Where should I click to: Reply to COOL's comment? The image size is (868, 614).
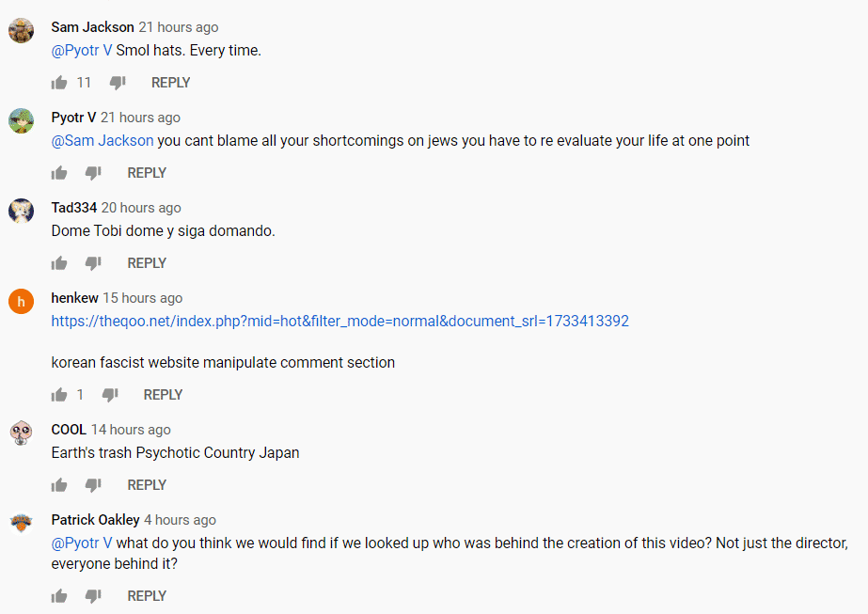pyautogui.click(x=147, y=485)
